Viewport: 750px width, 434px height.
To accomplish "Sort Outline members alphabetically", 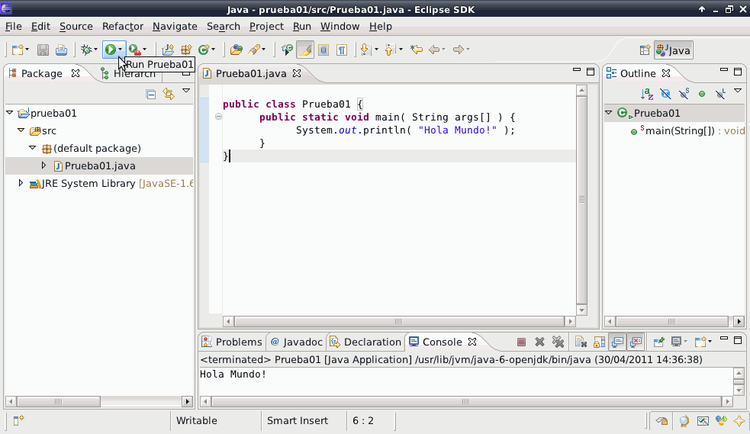I will pos(647,94).
